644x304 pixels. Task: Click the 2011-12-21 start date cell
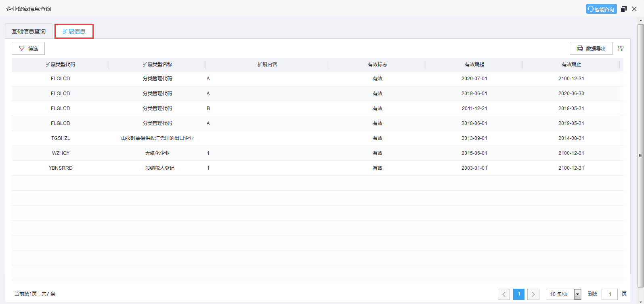coord(474,108)
